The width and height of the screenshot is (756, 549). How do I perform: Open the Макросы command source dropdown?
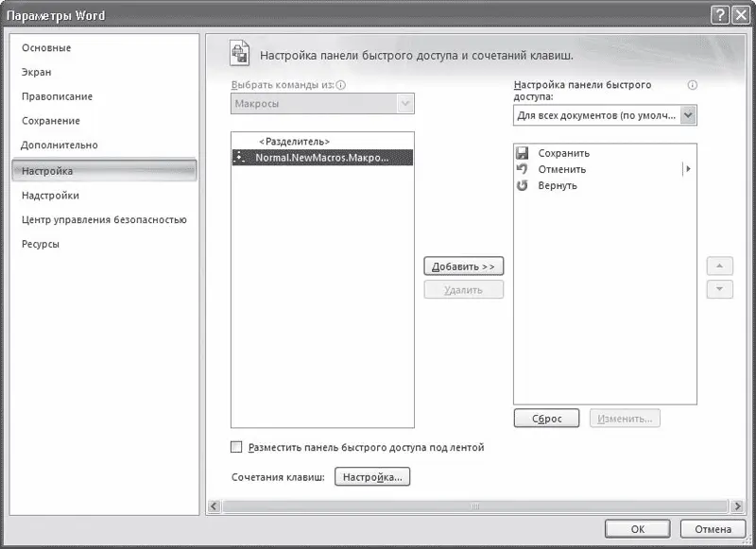click(405, 104)
